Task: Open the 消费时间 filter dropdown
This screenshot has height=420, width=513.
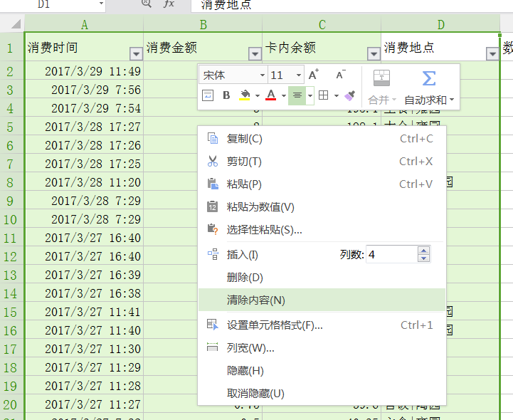Action: 136,53
